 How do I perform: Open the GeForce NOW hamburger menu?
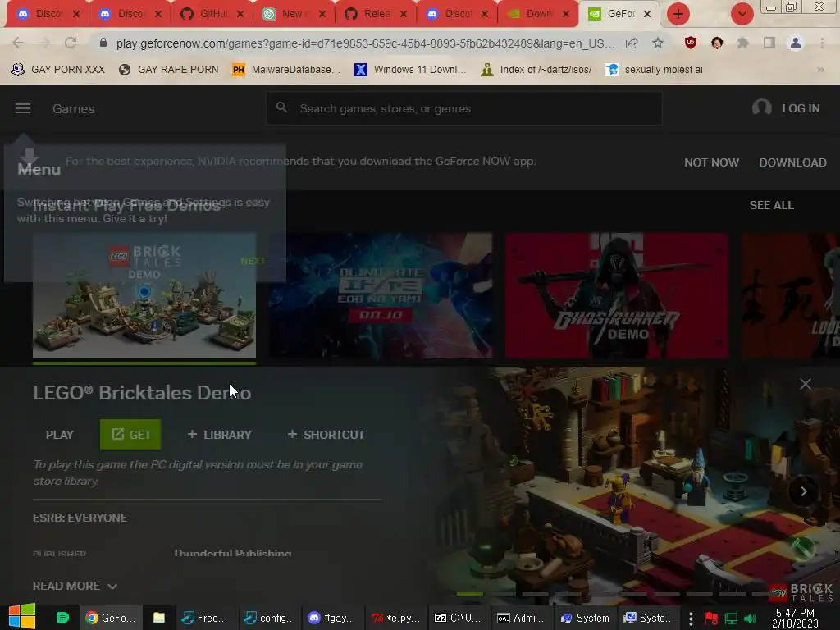click(22, 109)
